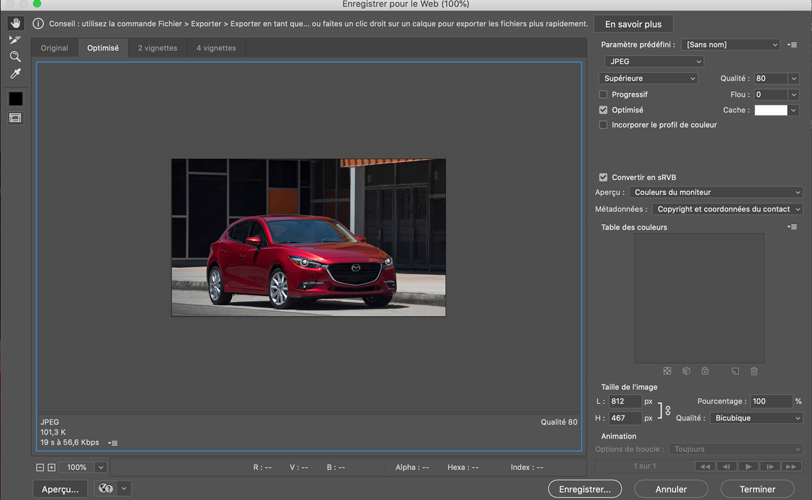Click the black eyedropper color swatch
This screenshot has width=812, height=500.
[x=16, y=98]
